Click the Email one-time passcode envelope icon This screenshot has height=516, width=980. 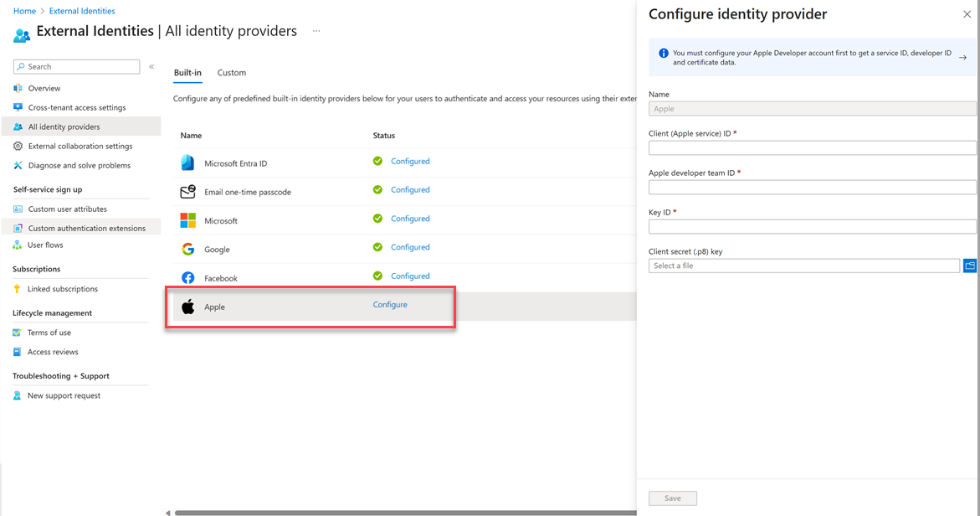pos(187,191)
